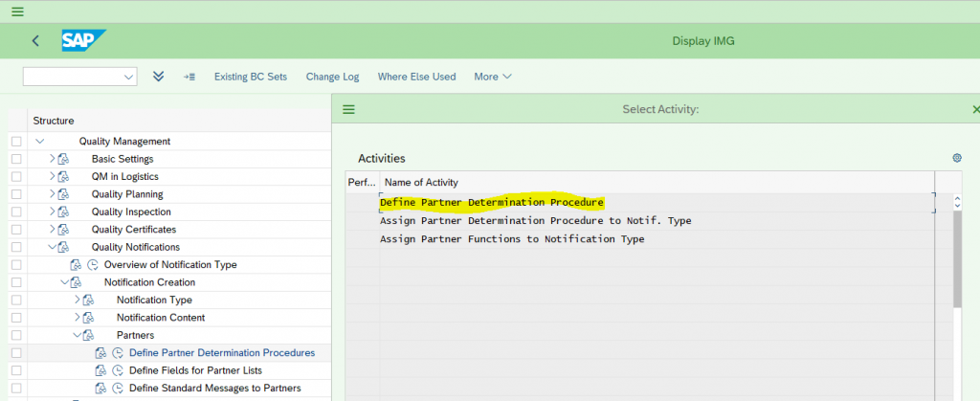Open the hamburger menu in top bar
This screenshot has width=980, height=401.
click(18, 11)
